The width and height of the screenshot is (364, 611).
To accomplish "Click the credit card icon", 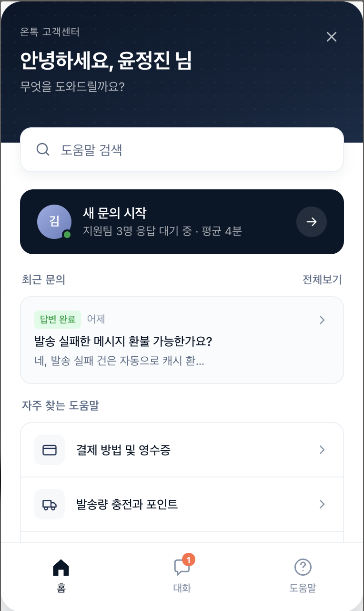I will pos(50,450).
